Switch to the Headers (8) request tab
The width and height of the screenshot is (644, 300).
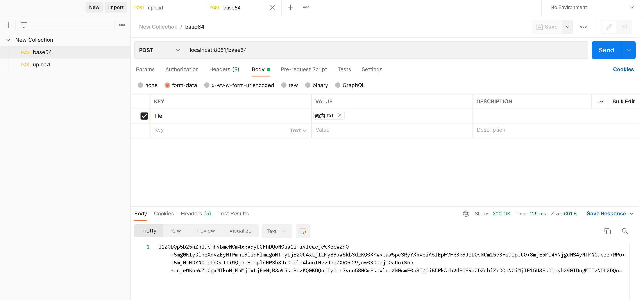point(224,69)
